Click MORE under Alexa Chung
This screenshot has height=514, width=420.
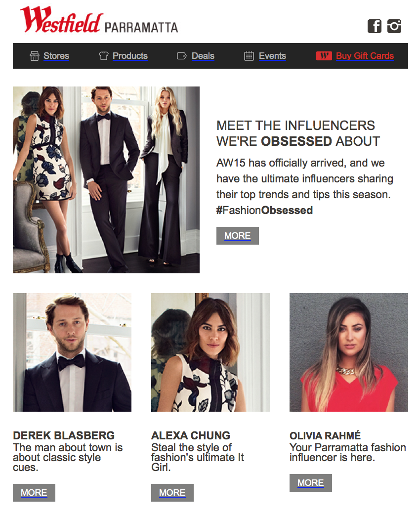coord(172,493)
